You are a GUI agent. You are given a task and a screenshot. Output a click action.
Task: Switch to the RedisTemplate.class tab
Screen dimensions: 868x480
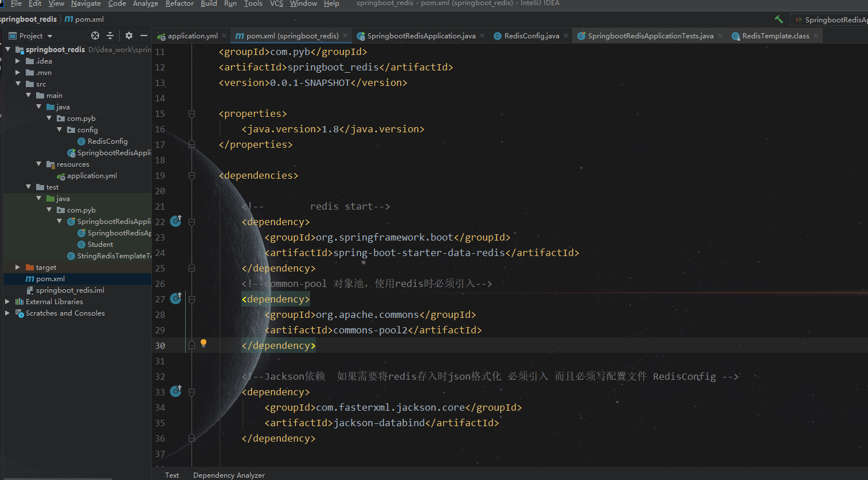(776, 36)
